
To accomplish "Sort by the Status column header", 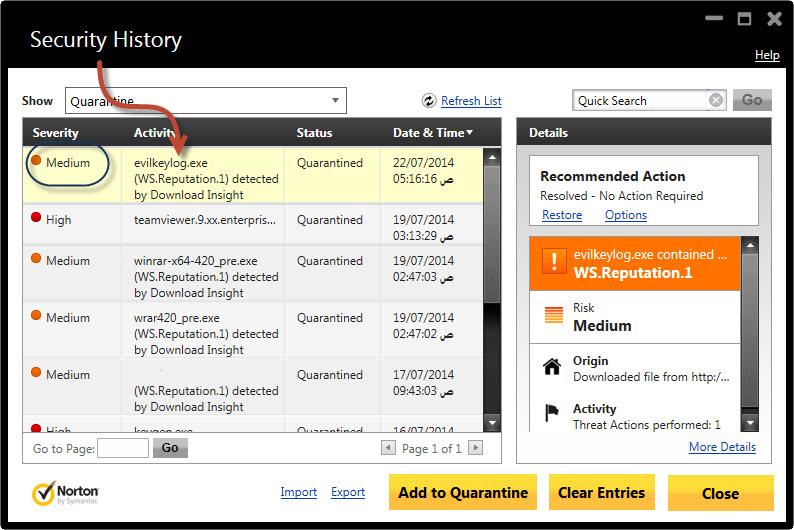I will [x=314, y=133].
